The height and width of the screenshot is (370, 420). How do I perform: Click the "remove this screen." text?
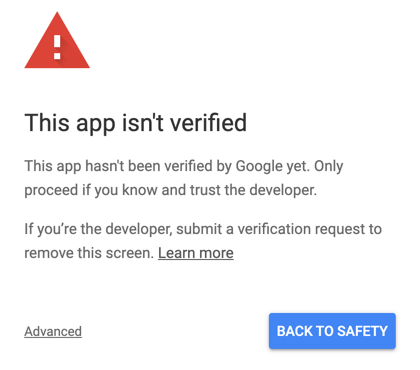tap(89, 253)
